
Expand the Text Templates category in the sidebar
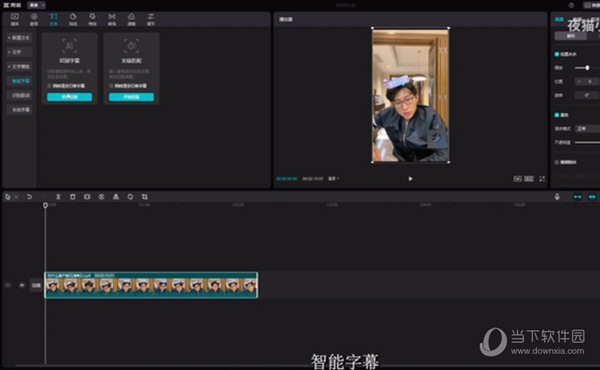20,67
